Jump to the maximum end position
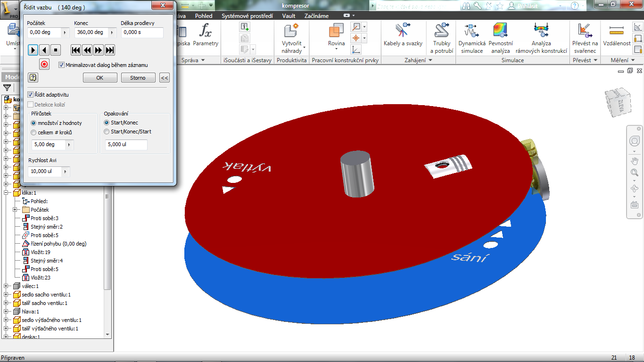 (x=110, y=50)
